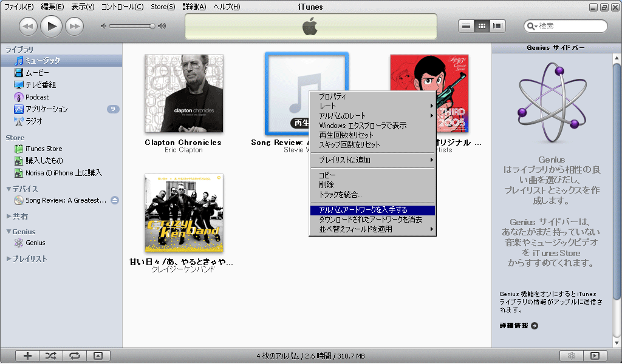Image resolution: width=622 pixels, height=364 pixels.
Task: Open the 編集(E) menu
Action: pos(52,7)
